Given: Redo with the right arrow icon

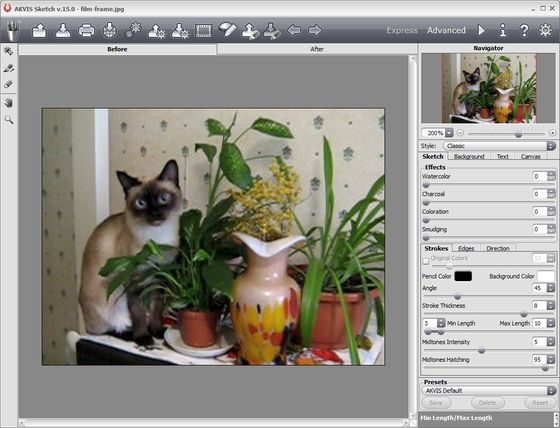Looking at the screenshot, I should click(315, 30).
